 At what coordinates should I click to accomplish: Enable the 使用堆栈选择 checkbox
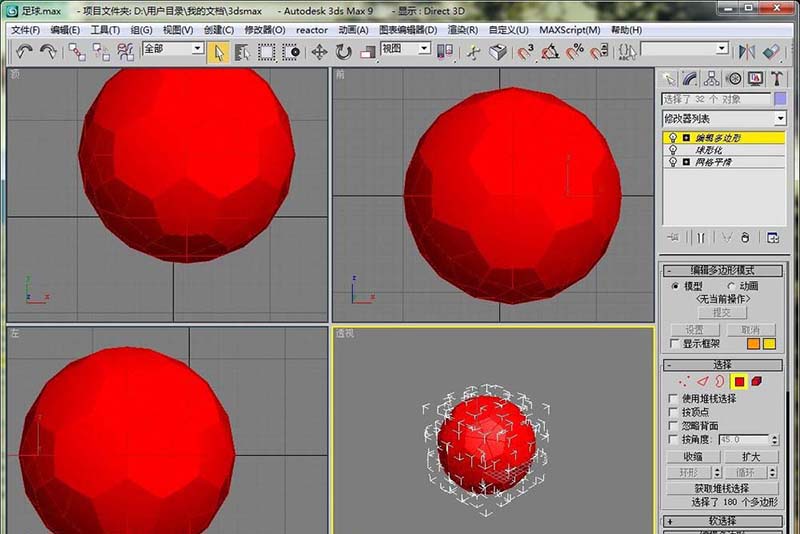click(x=673, y=398)
